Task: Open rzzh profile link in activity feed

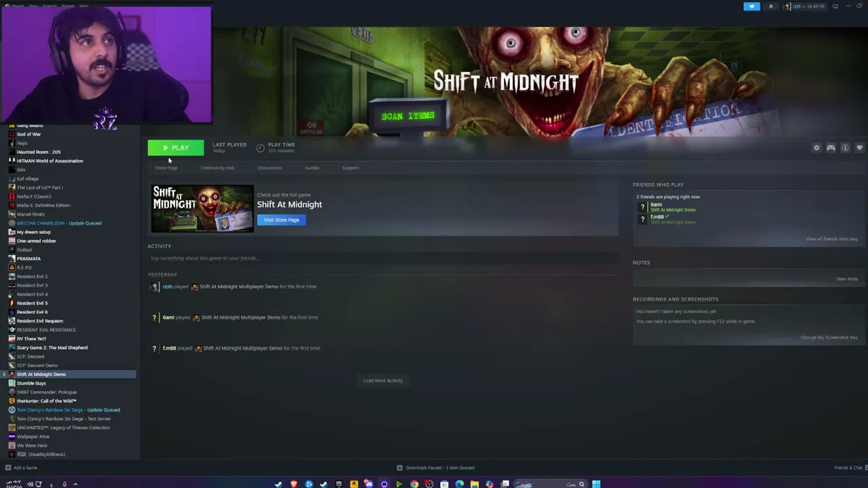Action: 167,287
